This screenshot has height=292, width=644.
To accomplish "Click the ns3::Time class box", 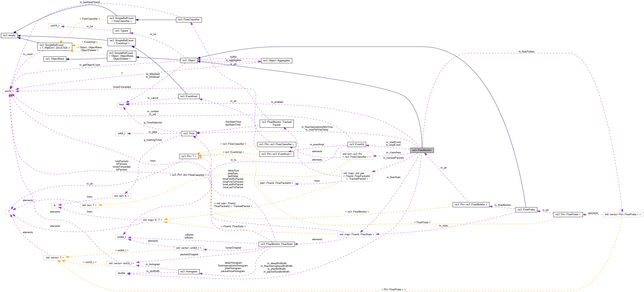I will point(189,133).
